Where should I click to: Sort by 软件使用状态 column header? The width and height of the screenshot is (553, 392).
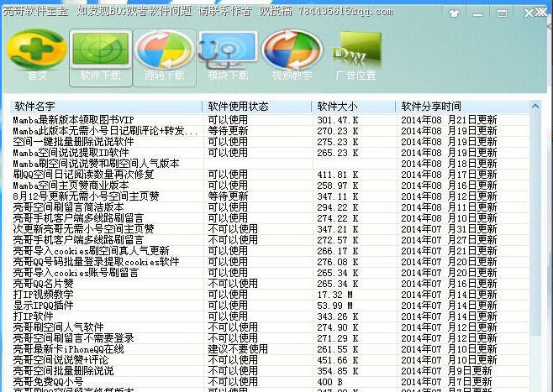point(257,107)
